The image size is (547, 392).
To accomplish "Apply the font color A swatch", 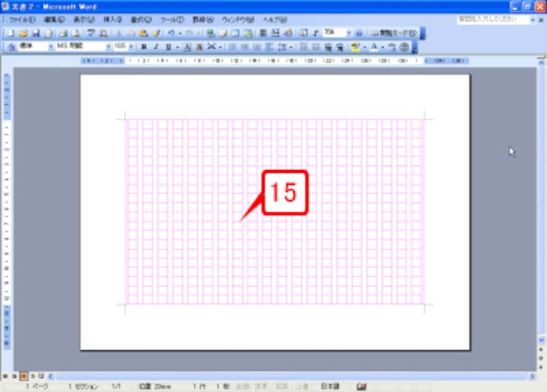I will click(374, 47).
